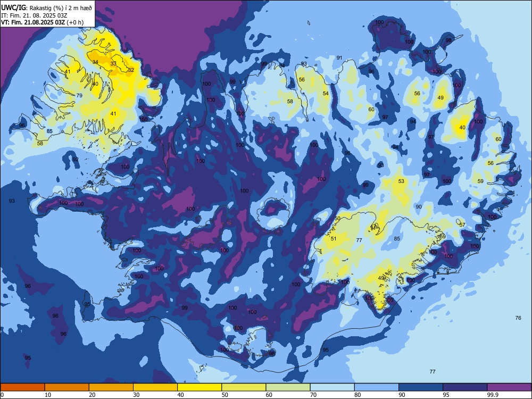Select the pale blue 70–80 legend swatch
Image resolution: width=532 pixels, height=399 pixels.
332,387
